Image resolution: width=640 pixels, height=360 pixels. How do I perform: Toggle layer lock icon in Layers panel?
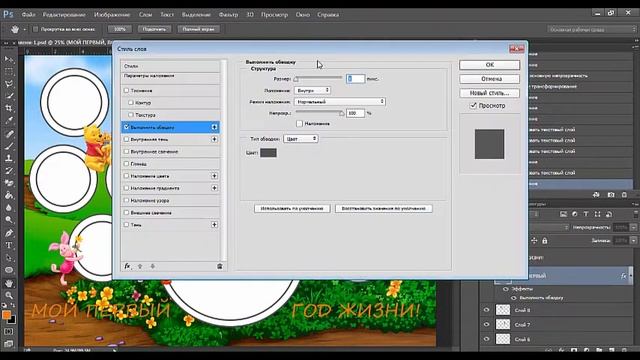[x=544, y=241]
